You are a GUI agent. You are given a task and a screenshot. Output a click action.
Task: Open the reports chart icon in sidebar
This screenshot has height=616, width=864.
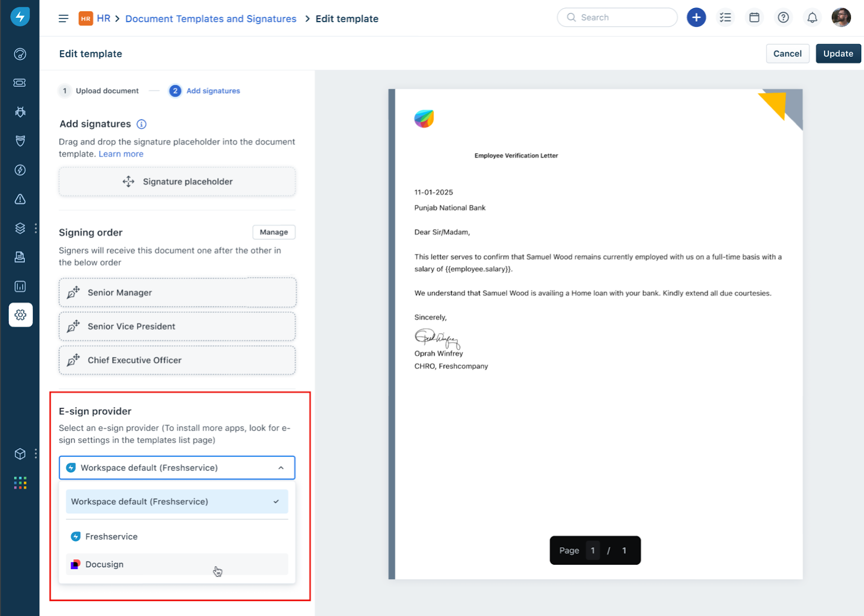(20, 286)
